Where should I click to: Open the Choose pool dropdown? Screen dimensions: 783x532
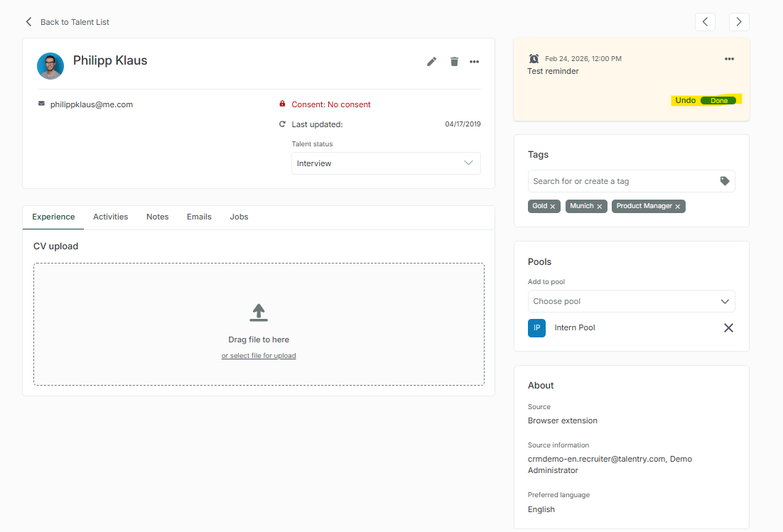[631, 301]
